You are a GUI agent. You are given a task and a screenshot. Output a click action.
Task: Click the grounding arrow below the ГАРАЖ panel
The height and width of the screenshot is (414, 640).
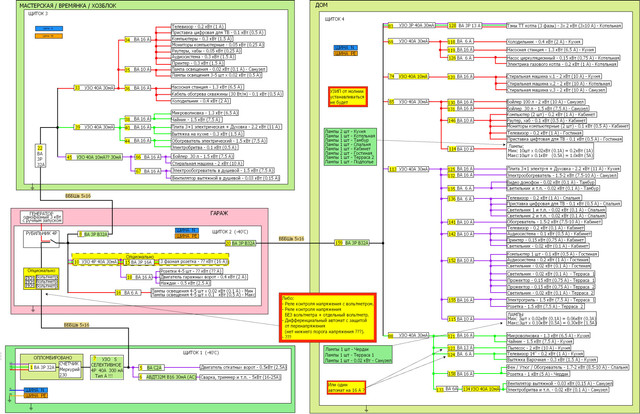[33, 309]
